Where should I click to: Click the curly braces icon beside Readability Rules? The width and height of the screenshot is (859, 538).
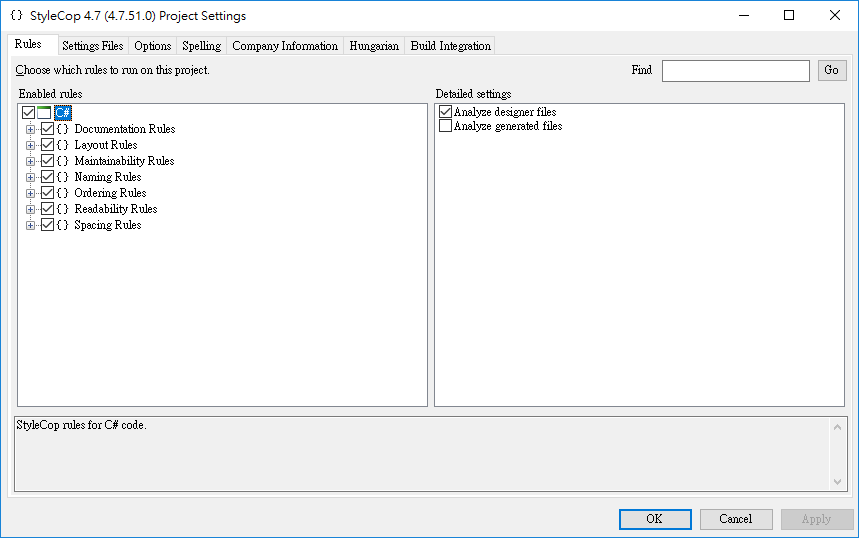[62, 209]
